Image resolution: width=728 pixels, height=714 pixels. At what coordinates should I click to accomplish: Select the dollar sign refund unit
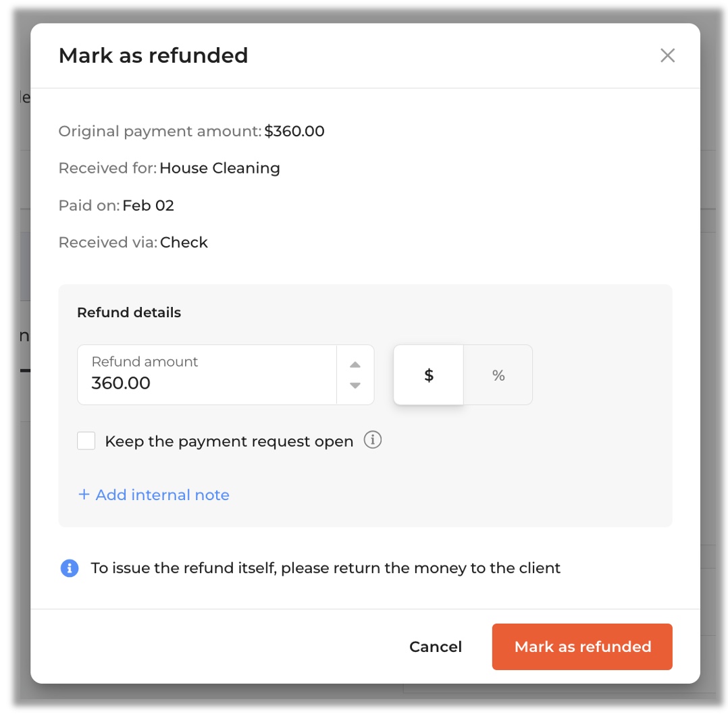tap(429, 375)
